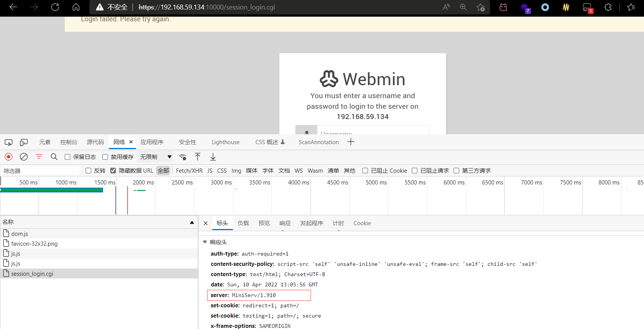The height and width of the screenshot is (329, 644).
Task: Click the 筛选器 filter input field
Action: pyautogui.click(x=40, y=171)
